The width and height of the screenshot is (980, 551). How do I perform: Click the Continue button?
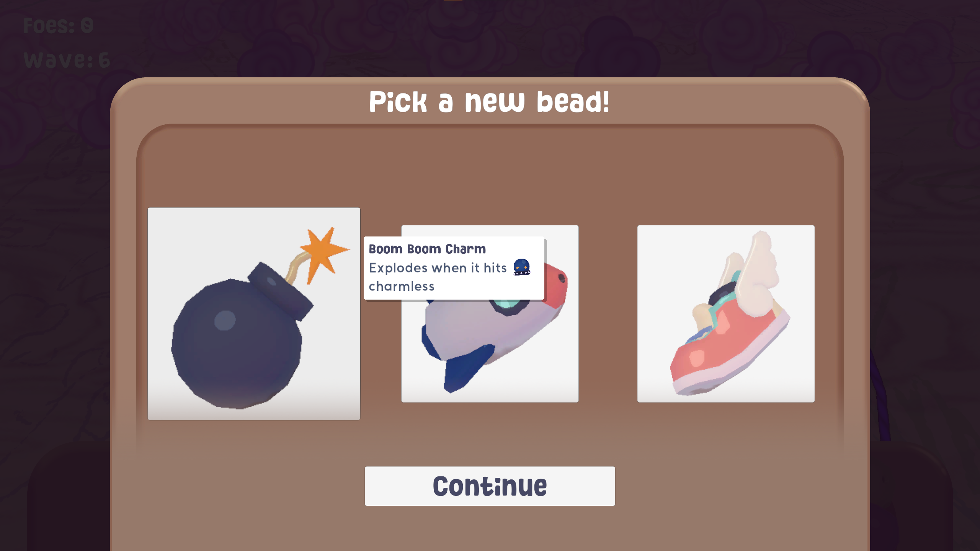pyautogui.click(x=490, y=486)
